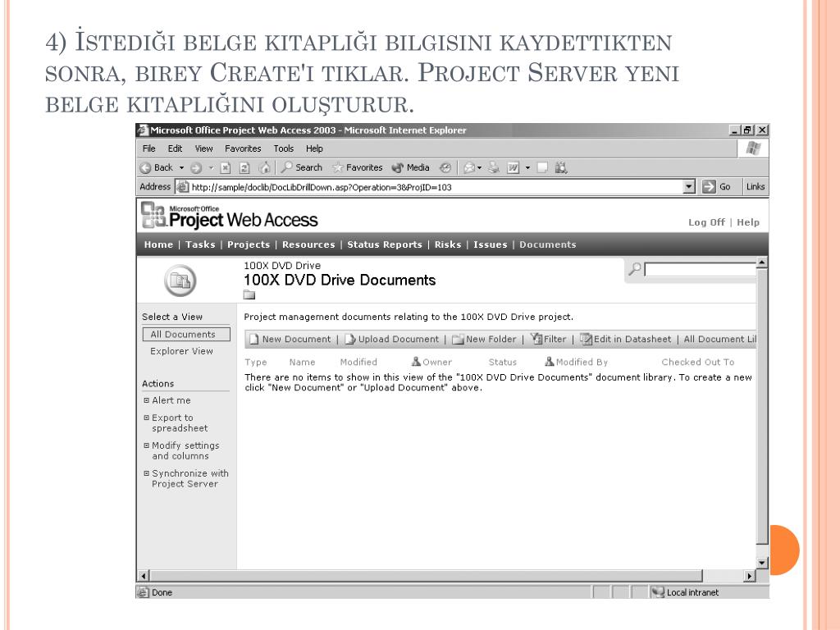Open the Documents tab
Image resolution: width=840 pixels, height=630 pixels.
547,244
